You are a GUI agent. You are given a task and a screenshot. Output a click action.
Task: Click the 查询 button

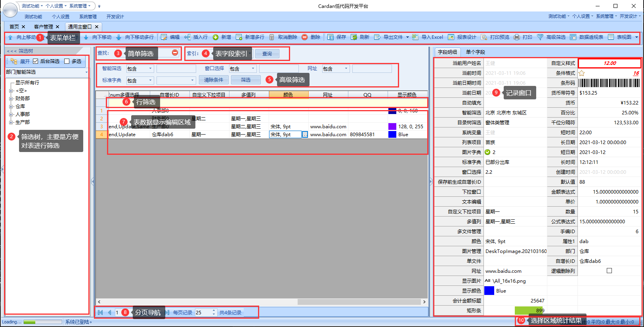click(267, 54)
